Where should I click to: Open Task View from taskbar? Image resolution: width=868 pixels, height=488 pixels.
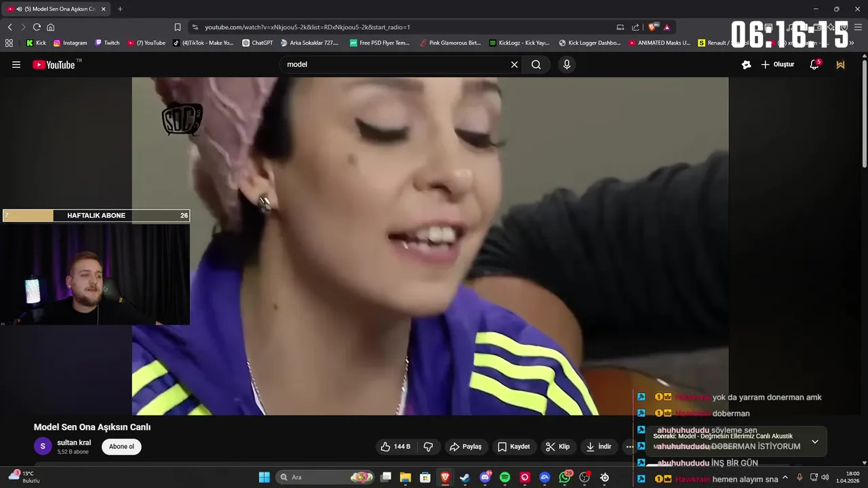pos(386,477)
